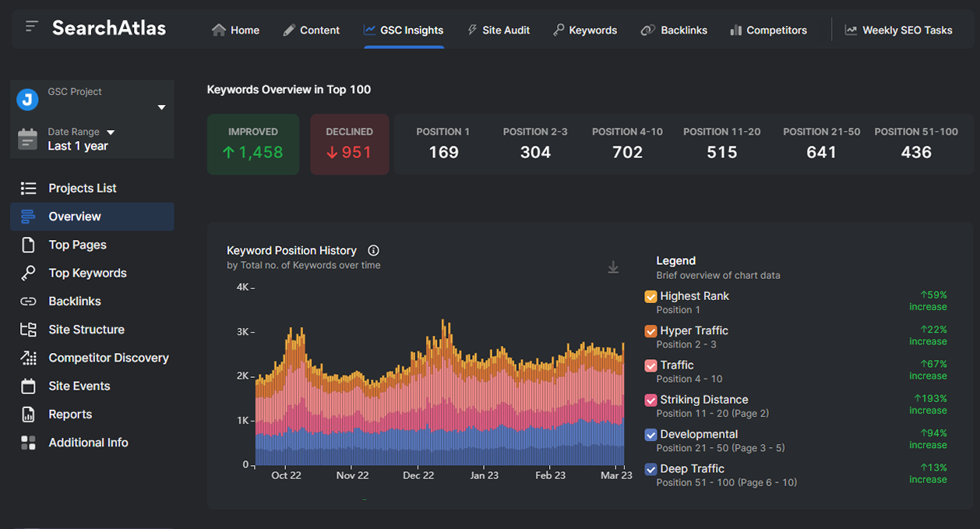The height and width of the screenshot is (529, 980).
Task: Click the Traffic legend color swatch
Action: [x=650, y=365]
